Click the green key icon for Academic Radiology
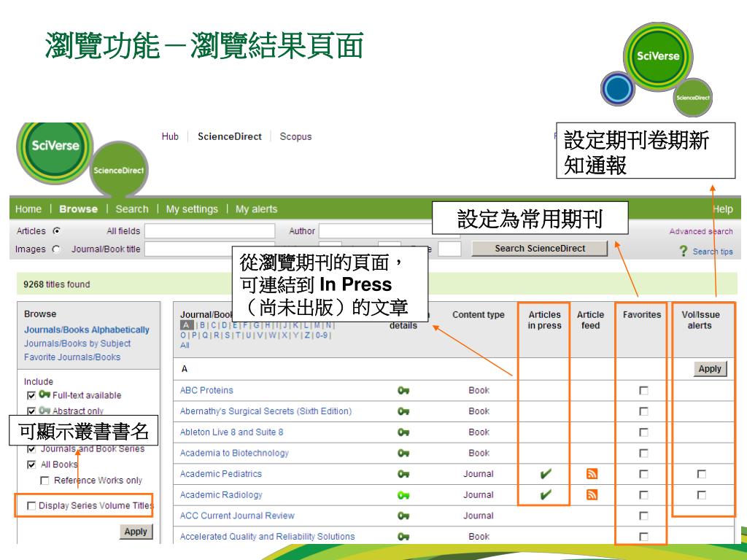This screenshot has height=560, width=747. pyautogui.click(x=403, y=495)
